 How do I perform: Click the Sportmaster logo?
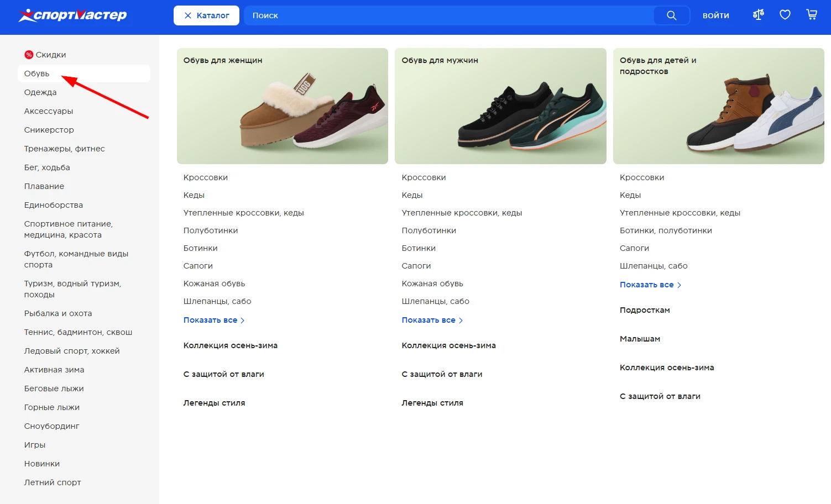pyautogui.click(x=72, y=15)
